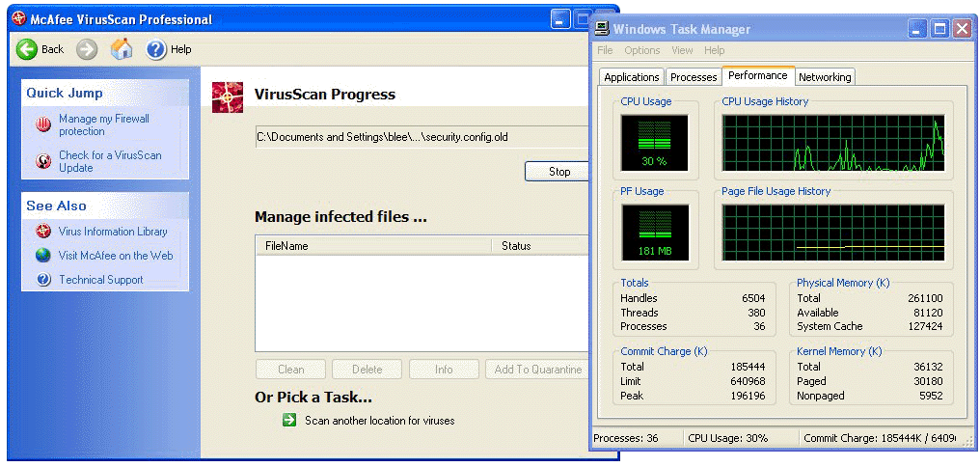This screenshot has height=467, width=980.
Task: Click the Technical Support question icon
Action: coord(43,280)
